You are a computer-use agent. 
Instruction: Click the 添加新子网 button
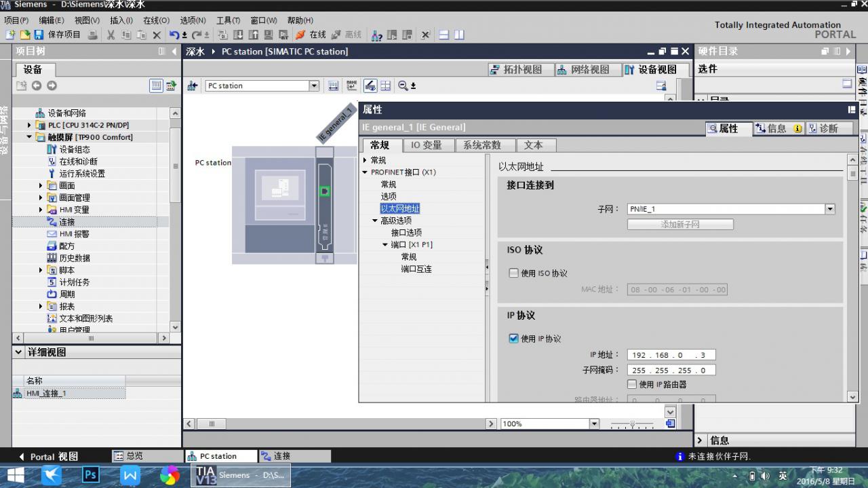[x=680, y=225]
